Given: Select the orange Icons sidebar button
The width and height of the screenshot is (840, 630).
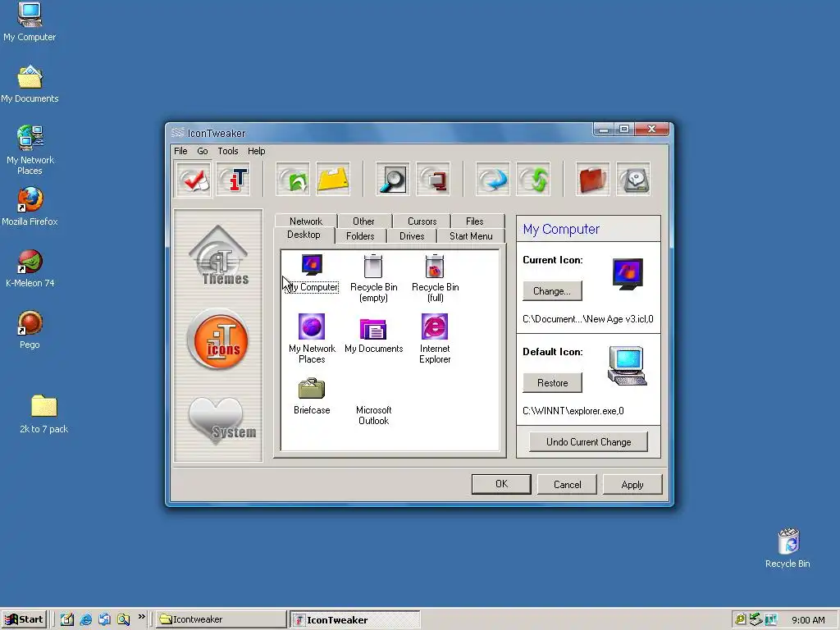Looking at the screenshot, I should pyautogui.click(x=218, y=340).
